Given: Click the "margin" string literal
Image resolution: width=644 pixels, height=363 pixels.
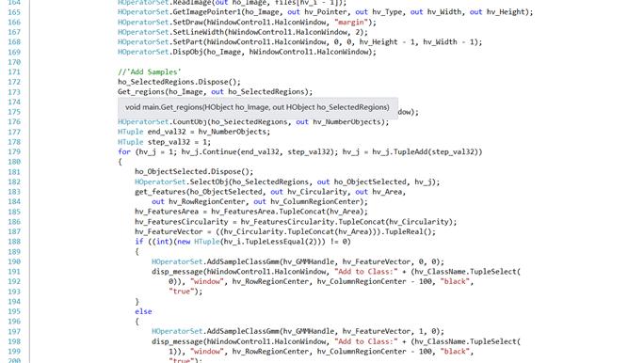Looking at the screenshot, I should click(x=351, y=23).
